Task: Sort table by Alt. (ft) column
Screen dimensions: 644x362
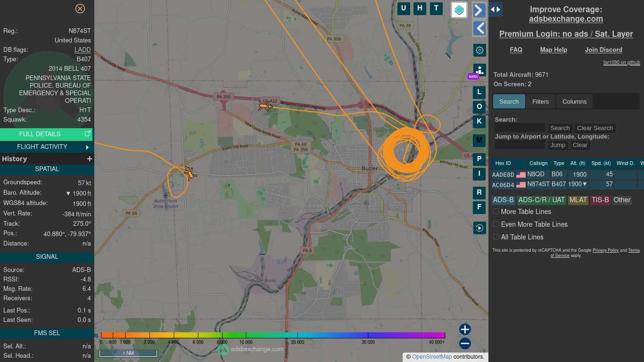Action: click(x=578, y=164)
